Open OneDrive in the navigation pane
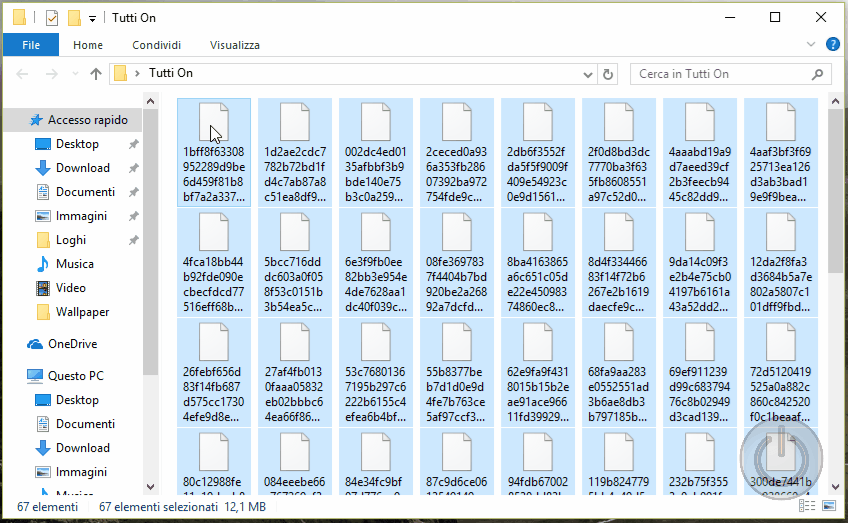The width and height of the screenshot is (848, 523). pyautogui.click(x=72, y=344)
